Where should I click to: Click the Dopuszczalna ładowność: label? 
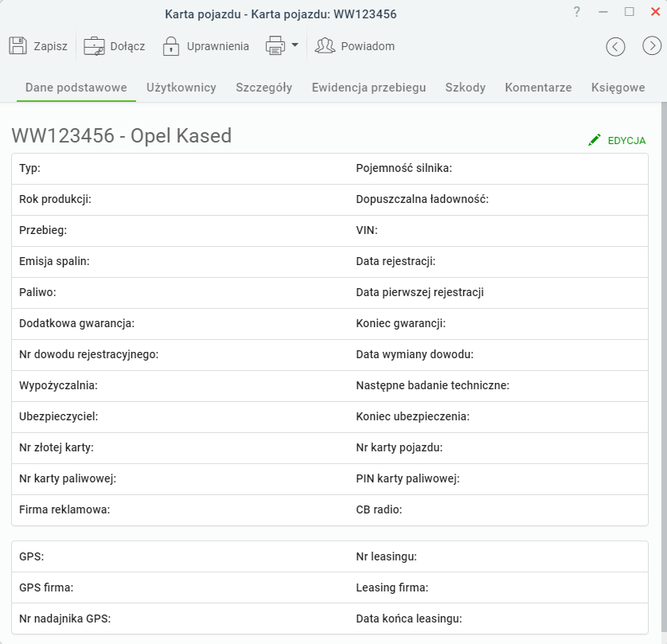tap(423, 199)
